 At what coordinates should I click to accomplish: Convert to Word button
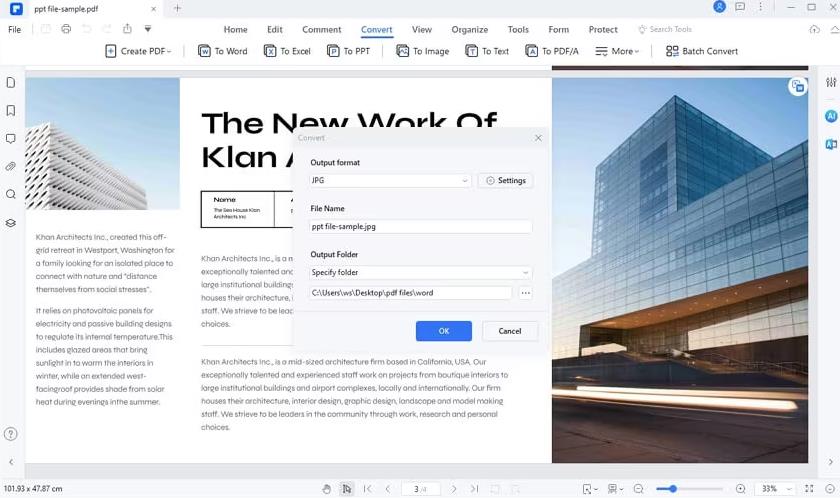pos(223,51)
